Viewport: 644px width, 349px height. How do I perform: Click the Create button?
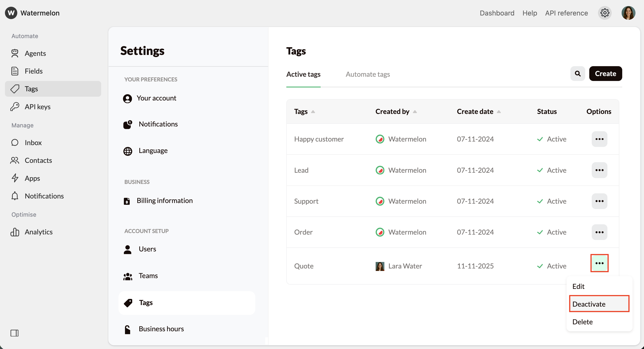tap(605, 73)
